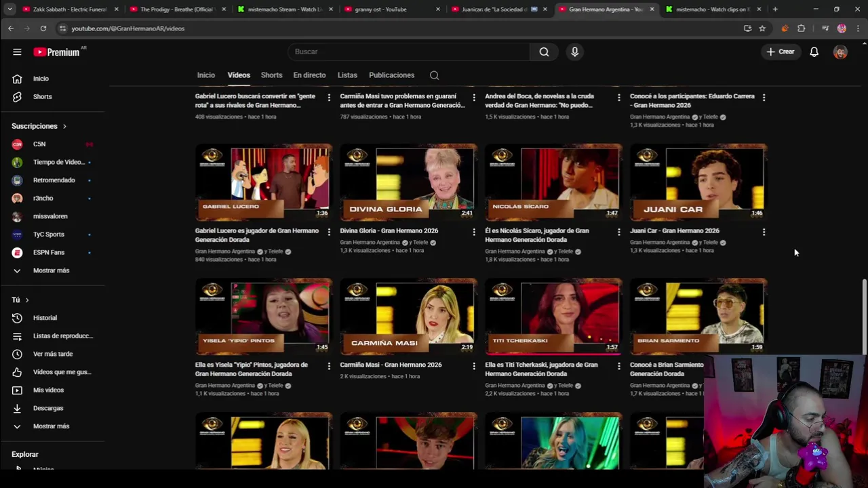868x488 pixels.
Task: Open options for Carmiña Masi 2026 video
Action: tap(474, 366)
